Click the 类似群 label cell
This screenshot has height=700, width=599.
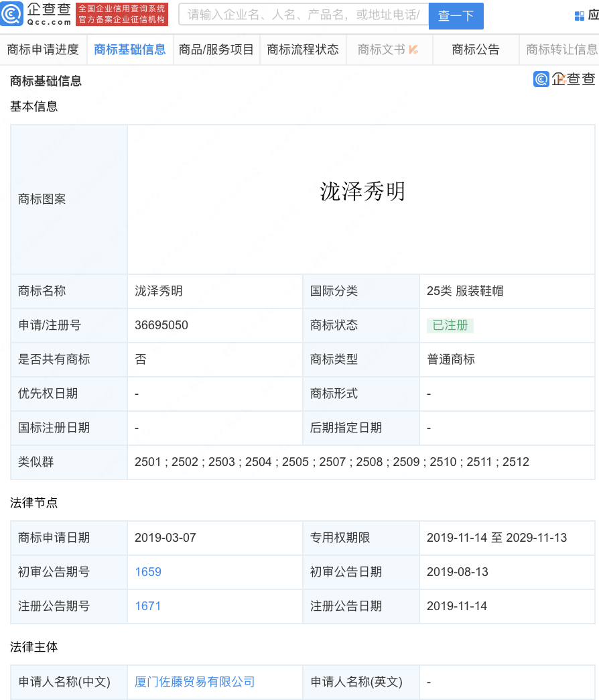pos(69,462)
